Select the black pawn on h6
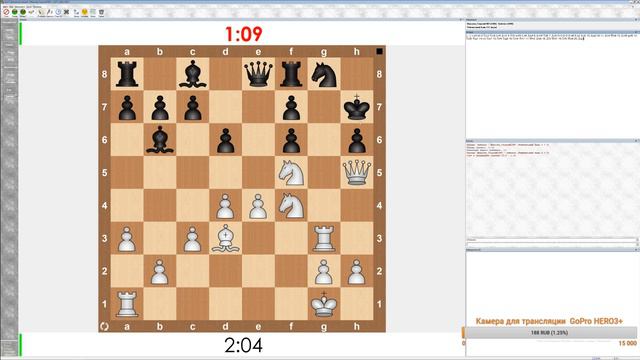 click(x=357, y=140)
